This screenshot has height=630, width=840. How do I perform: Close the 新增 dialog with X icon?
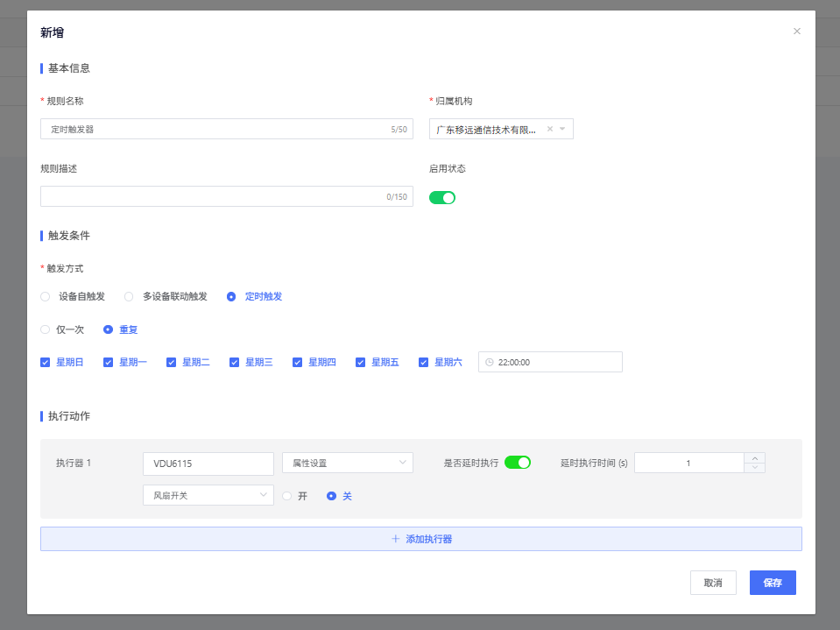tap(796, 32)
